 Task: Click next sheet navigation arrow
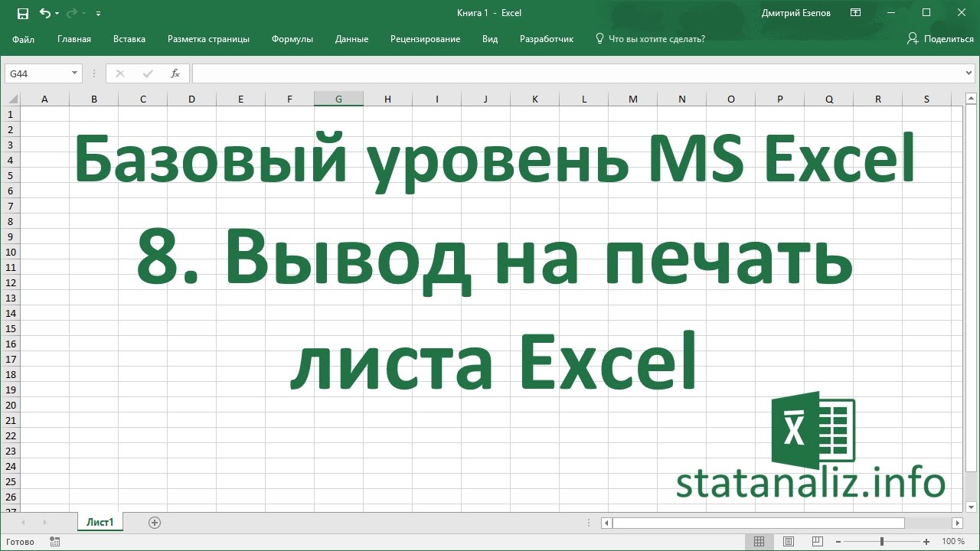44,523
